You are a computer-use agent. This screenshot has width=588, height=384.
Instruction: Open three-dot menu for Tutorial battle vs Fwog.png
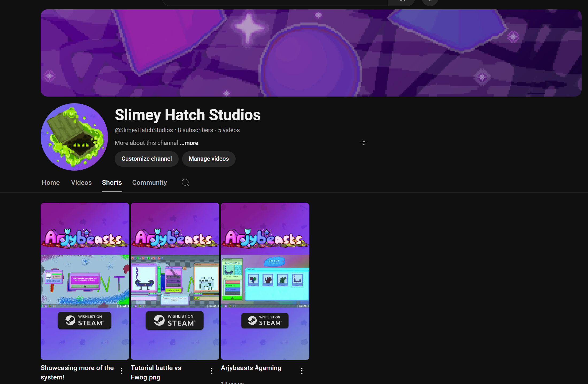pos(212,371)
